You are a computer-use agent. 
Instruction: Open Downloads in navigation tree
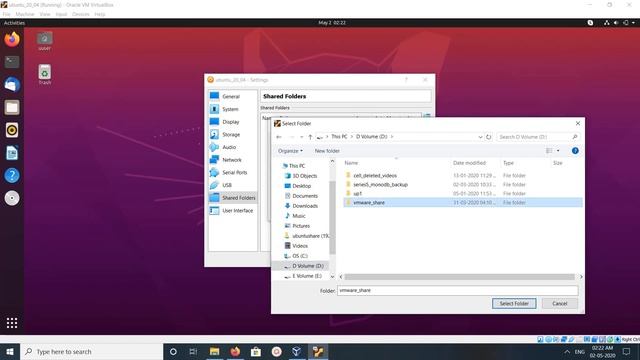(x=305, y=206)
